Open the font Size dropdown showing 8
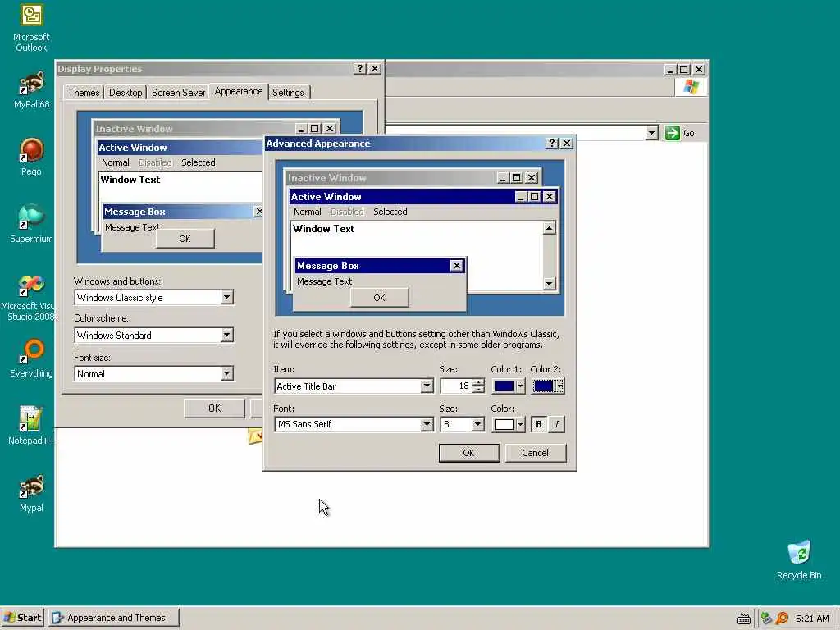Image resolution: width=840 pixels, height=630 pixels. point(477,424)
